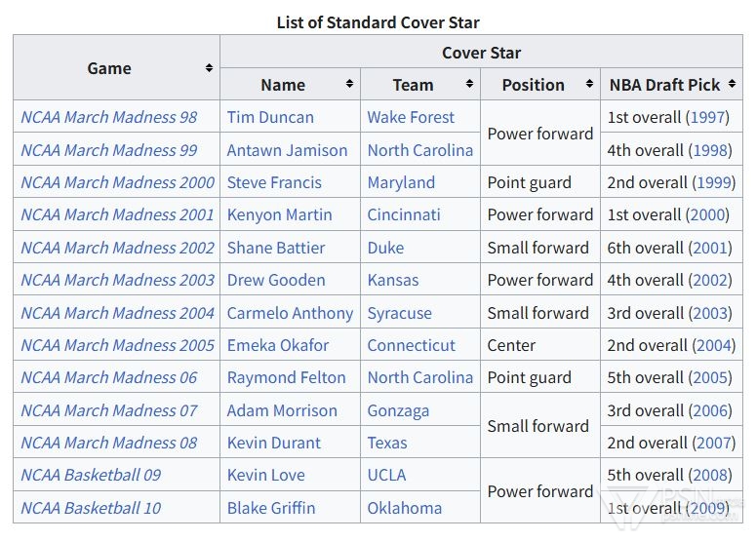The width and height of the screenshot is (756, 542).
Task: Follow the Wake Forest team link
Action: pos(411,117)
